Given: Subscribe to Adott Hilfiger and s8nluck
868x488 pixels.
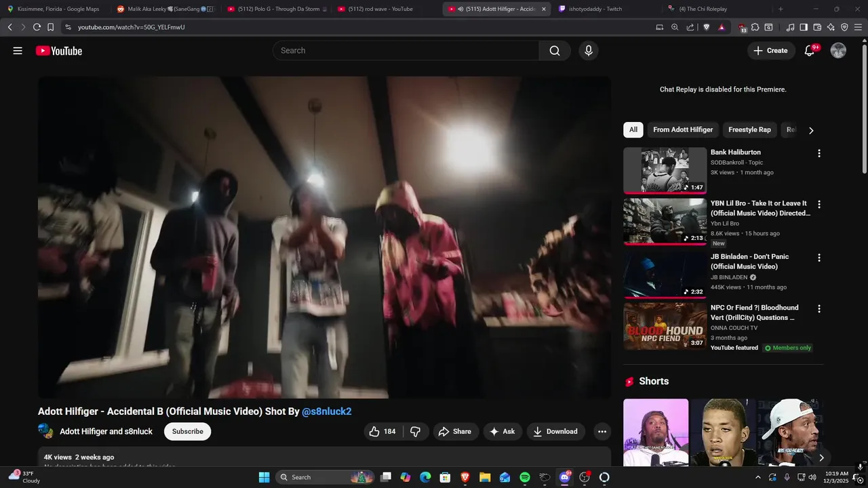Looking at the screenshot, I should [187, 432].
